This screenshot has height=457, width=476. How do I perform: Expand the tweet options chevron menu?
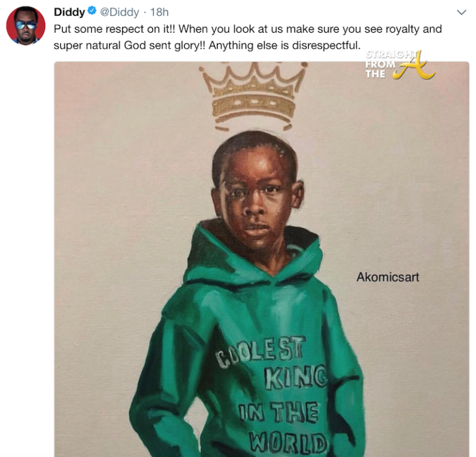[x=461, y=12]
